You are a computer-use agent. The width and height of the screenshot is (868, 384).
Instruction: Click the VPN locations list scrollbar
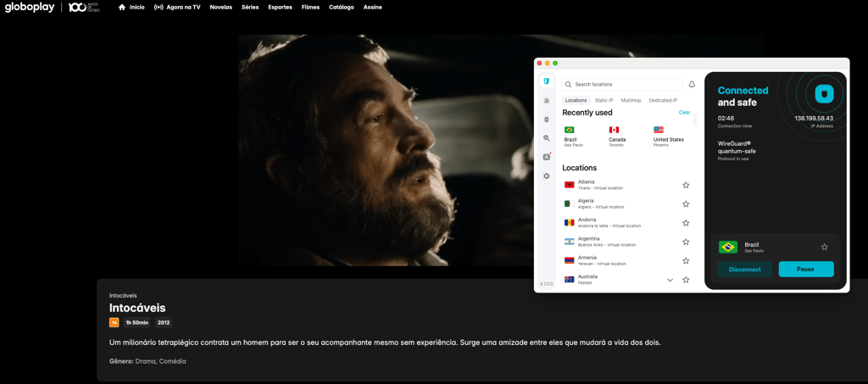695,120
